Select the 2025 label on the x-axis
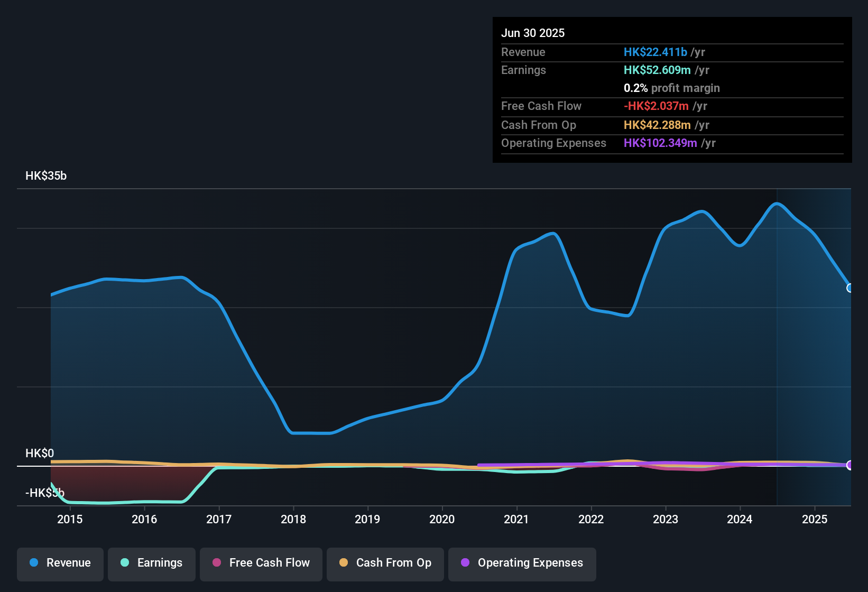 click(815, 519)
